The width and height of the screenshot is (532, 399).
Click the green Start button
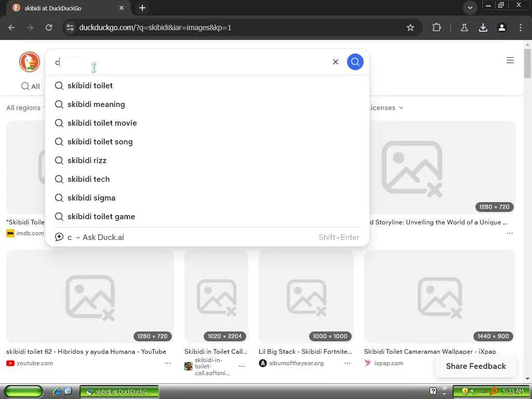(23, 392)
